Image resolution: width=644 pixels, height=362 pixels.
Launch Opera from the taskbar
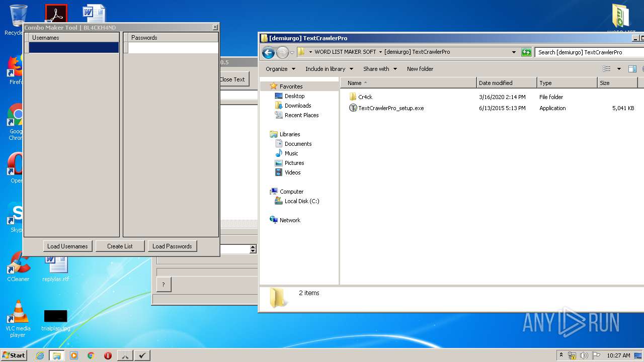pos(108,355)
